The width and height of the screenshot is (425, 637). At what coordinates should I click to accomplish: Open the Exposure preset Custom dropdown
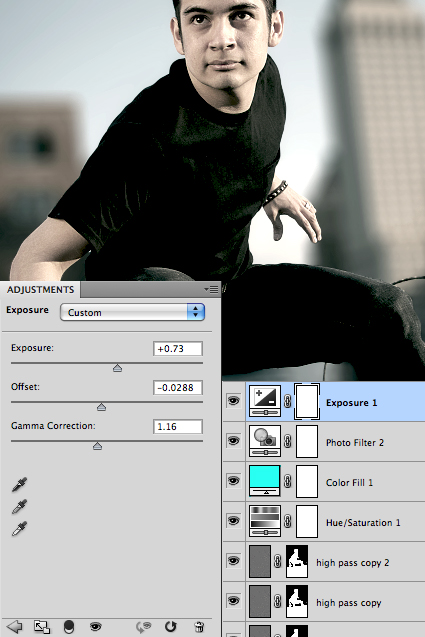point(132,312)
